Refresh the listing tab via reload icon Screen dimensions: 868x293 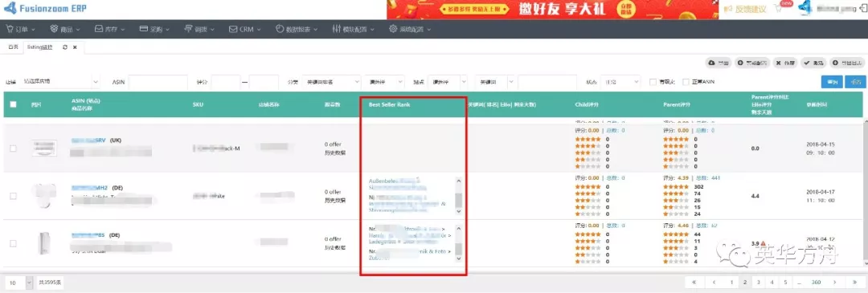(65, 47)
